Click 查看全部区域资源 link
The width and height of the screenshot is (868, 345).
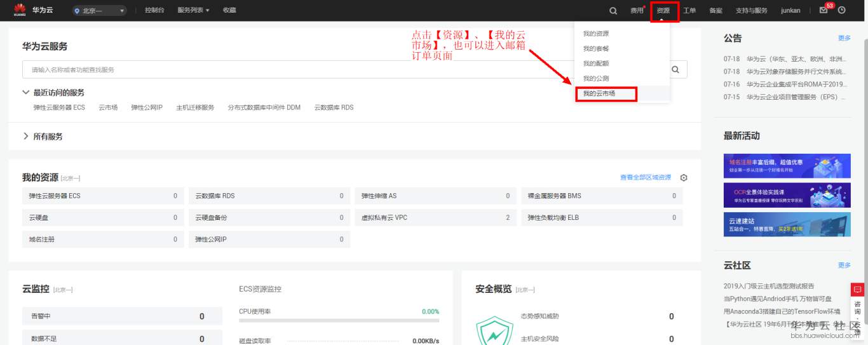click(x=646, y=178)
